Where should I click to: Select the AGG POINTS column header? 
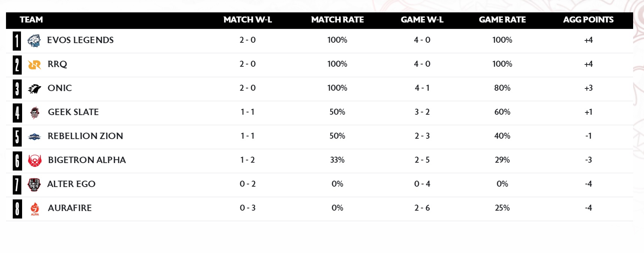[589, 20]
